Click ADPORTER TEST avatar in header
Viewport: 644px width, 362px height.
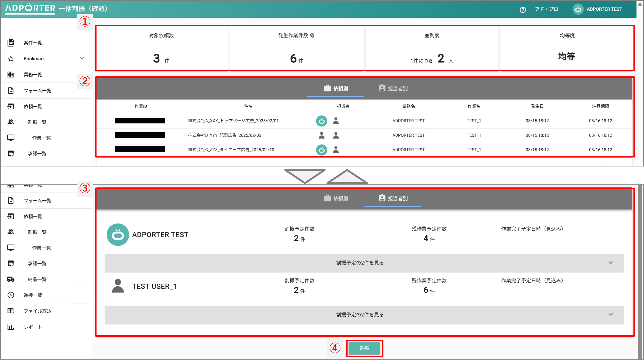point(578,9)
